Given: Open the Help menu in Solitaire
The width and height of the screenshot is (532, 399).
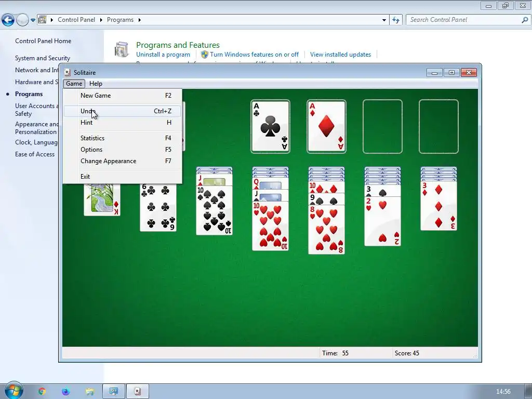Looking at the screenshot, I should [96, 84].
